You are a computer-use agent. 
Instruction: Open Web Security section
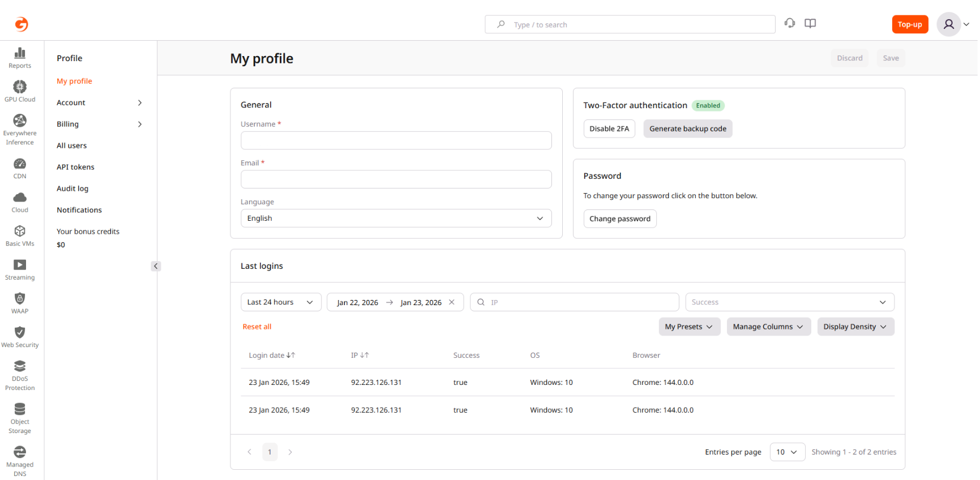point(20,337)
